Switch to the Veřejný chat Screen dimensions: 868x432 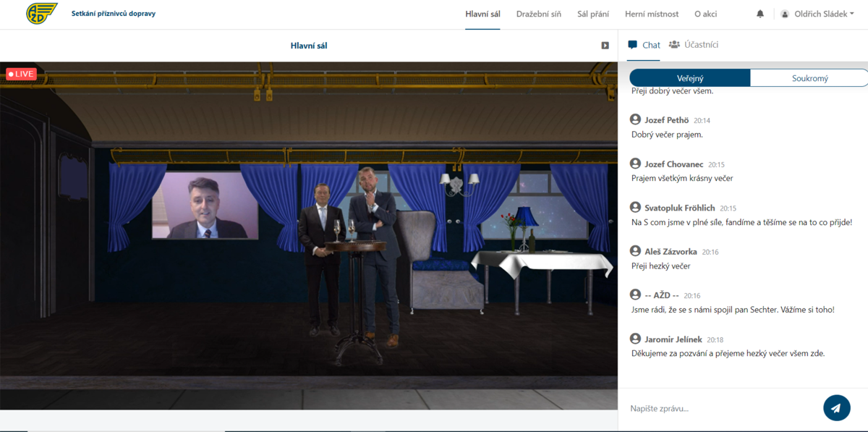pyautogui.click(x=690, y=78)
